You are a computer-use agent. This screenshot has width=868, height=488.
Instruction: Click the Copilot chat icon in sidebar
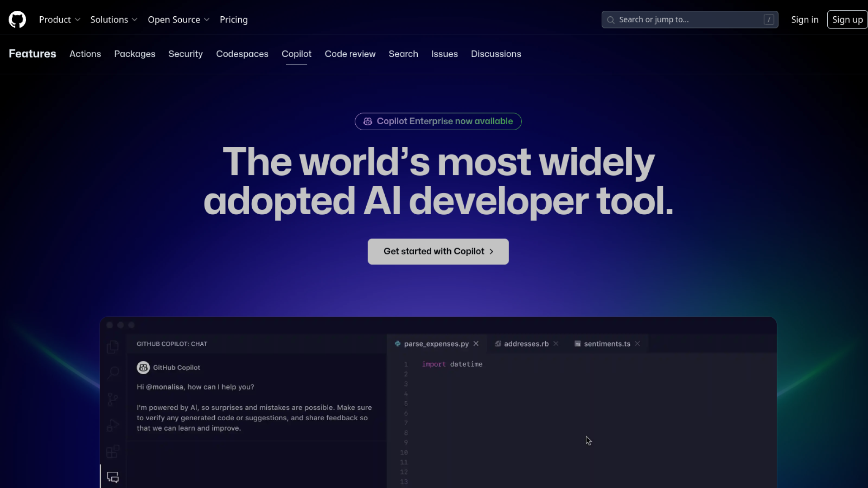coord(113,477)
